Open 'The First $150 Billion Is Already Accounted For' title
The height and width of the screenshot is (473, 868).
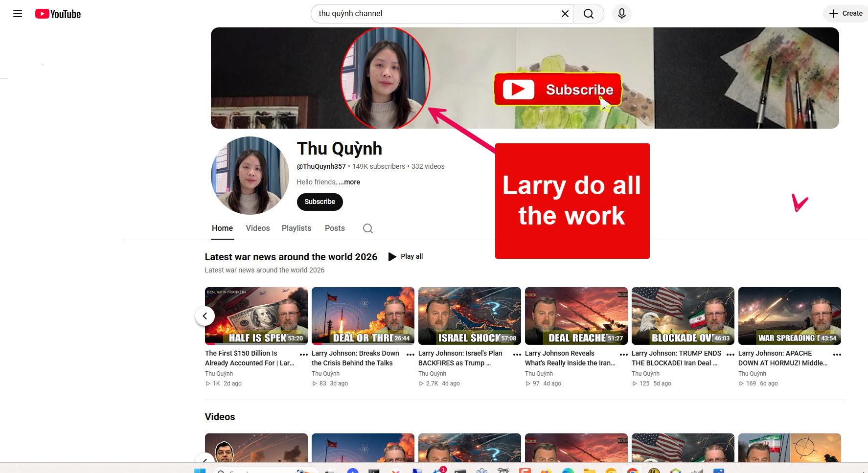point(250,358)
